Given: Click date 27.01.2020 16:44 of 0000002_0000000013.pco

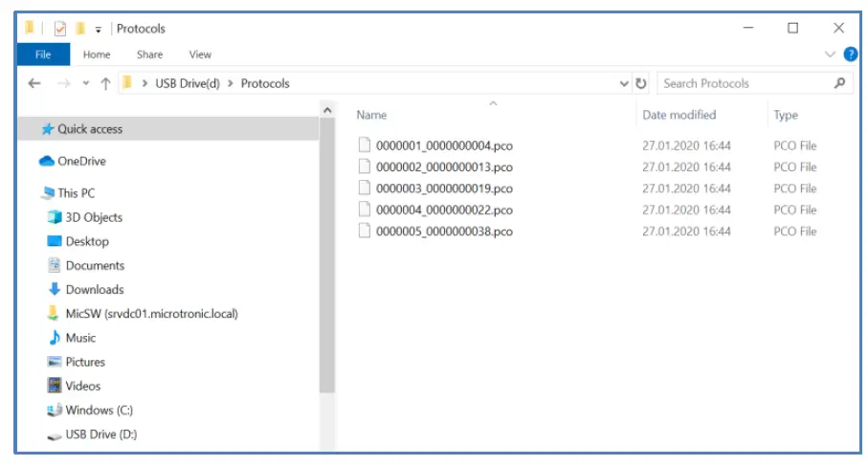Looking at the screenshot, I should click(x=686, y=167).
